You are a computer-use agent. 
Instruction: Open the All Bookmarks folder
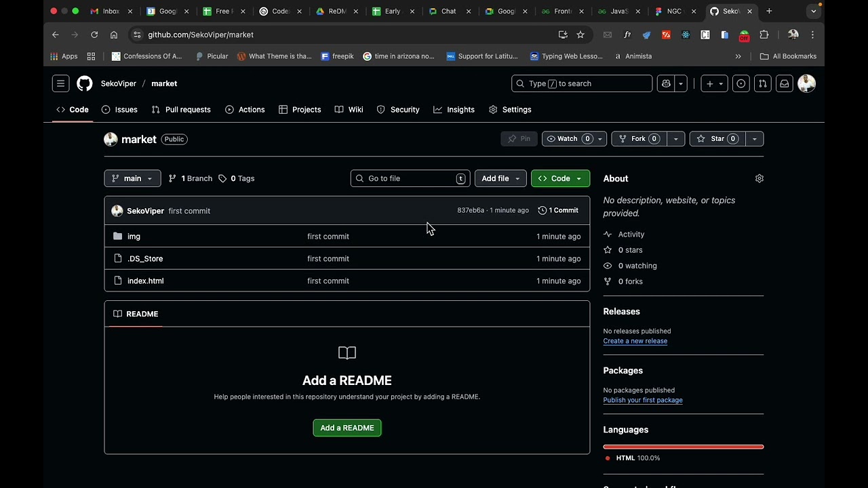point(788,56)
